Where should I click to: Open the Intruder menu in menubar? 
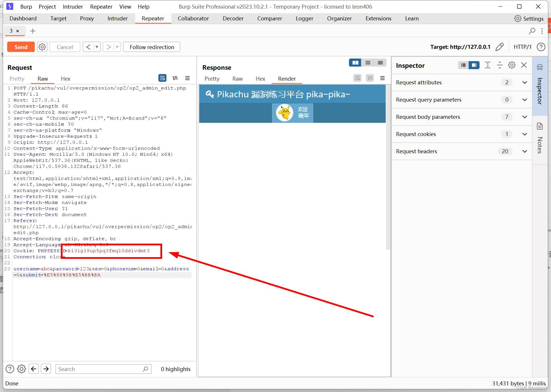tap(73, 7)
